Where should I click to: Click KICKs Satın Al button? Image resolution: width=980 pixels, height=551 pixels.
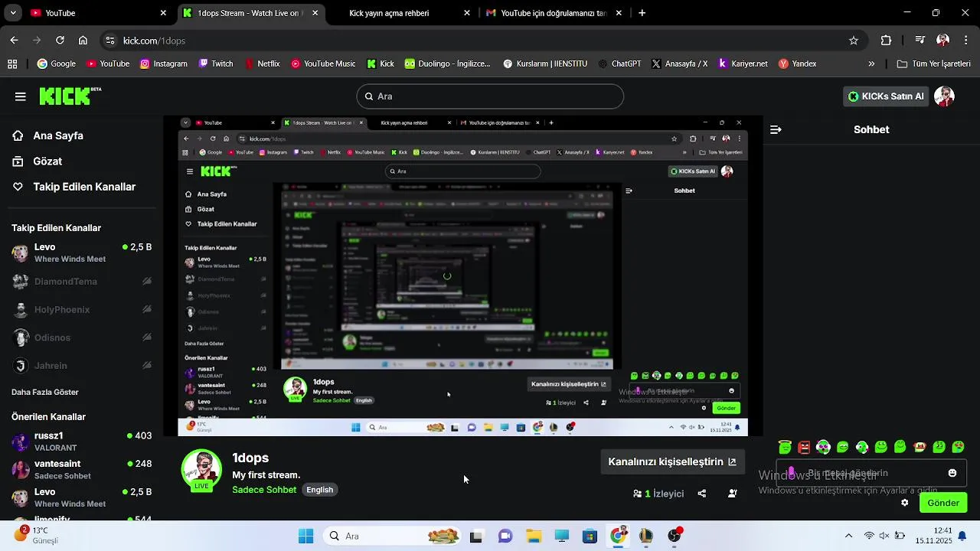pyautogui.click(x=886, y=96)
